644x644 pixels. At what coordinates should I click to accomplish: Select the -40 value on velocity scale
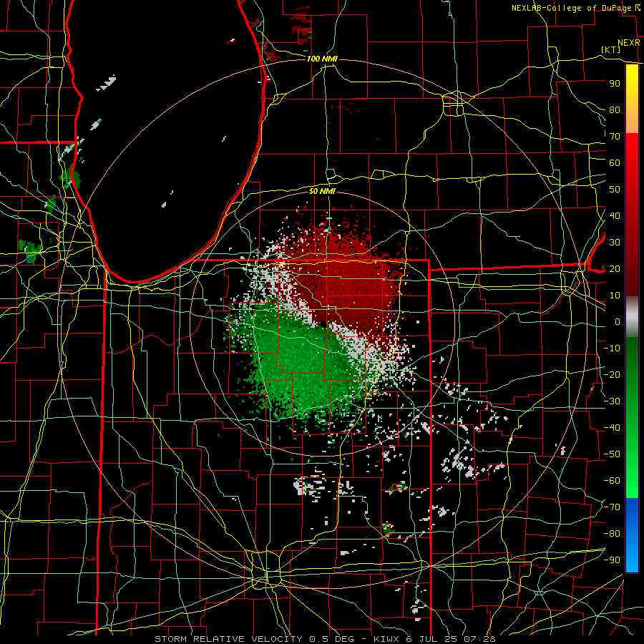point(612,428)
